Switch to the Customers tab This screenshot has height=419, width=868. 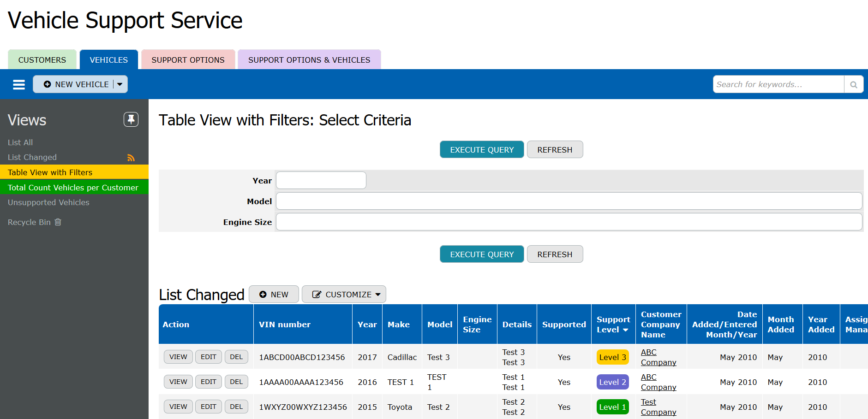(42, 60)
